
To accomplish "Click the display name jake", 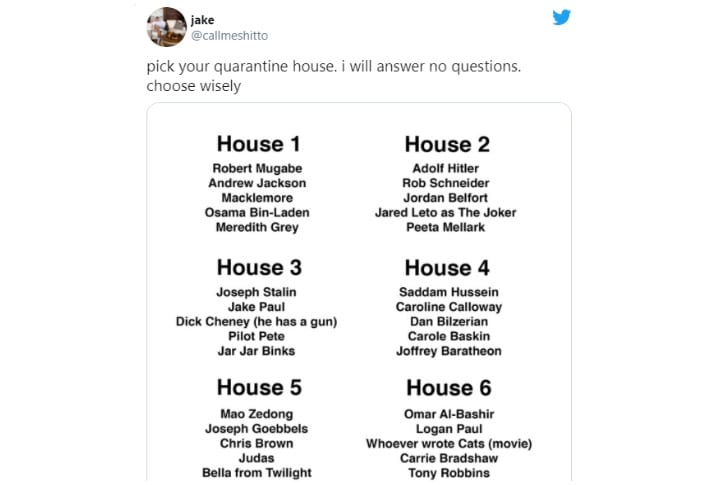I will 202,20.
